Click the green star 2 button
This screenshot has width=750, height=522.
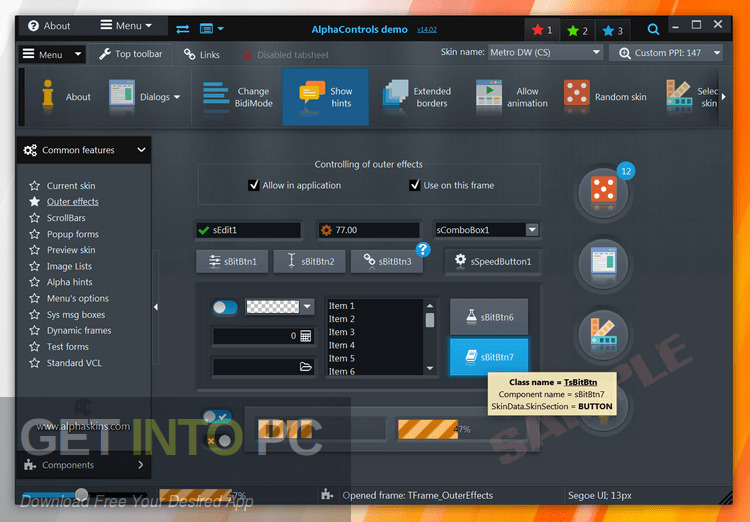coord(577,30)
